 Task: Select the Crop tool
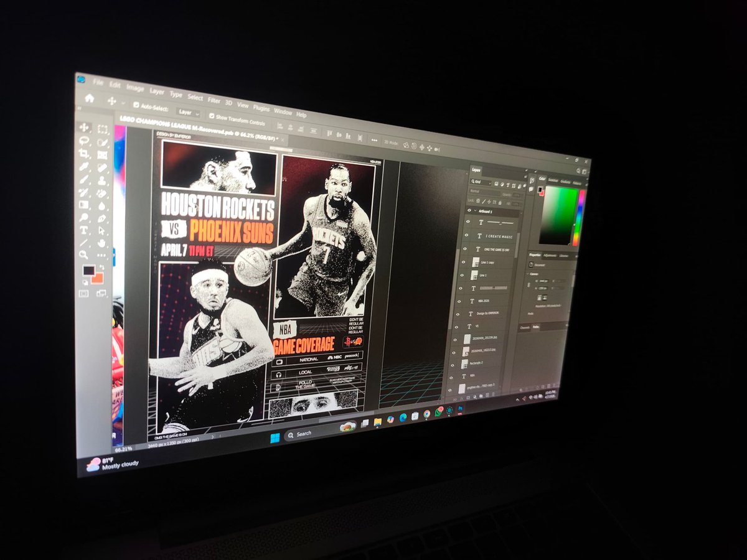point(83,154)
